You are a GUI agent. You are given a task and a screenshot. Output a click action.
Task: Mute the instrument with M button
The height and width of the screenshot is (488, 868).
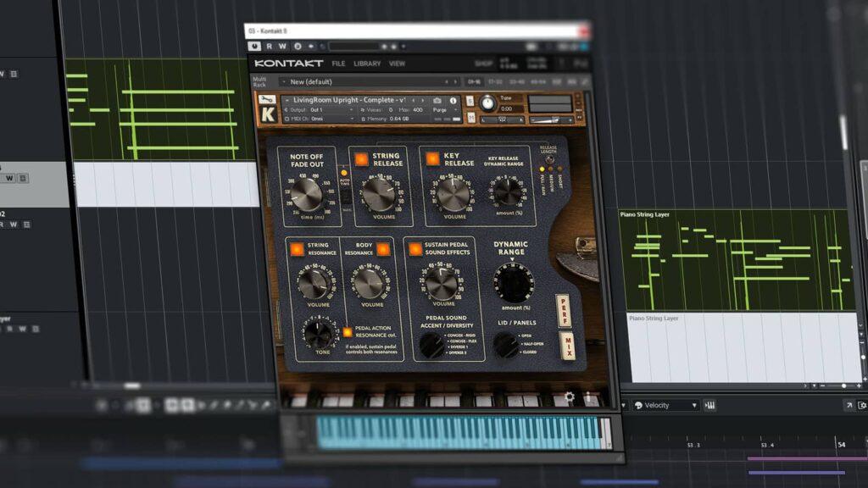(x=473, y=119)
